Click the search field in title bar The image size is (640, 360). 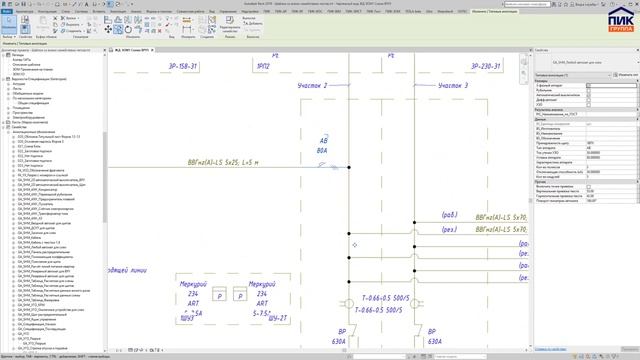527,4
